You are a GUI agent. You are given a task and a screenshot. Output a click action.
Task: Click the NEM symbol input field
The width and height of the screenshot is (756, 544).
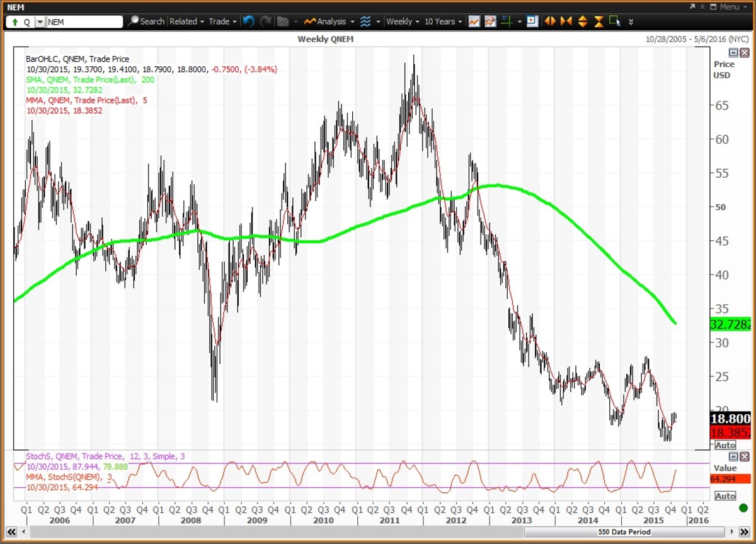pos(84,21)
